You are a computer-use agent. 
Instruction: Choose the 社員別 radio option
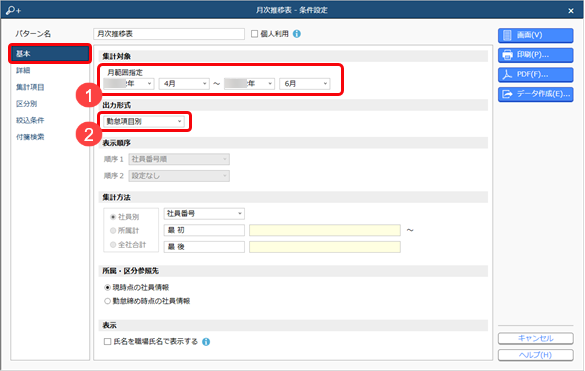pos(113,217)
